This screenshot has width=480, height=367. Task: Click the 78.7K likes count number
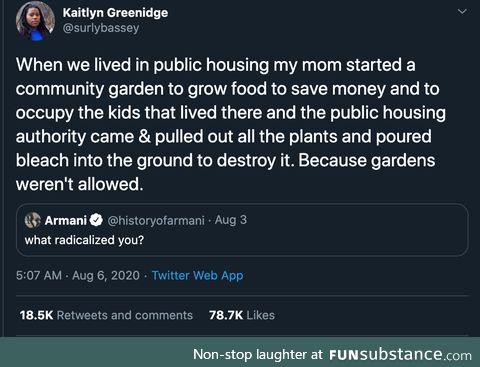226,315
